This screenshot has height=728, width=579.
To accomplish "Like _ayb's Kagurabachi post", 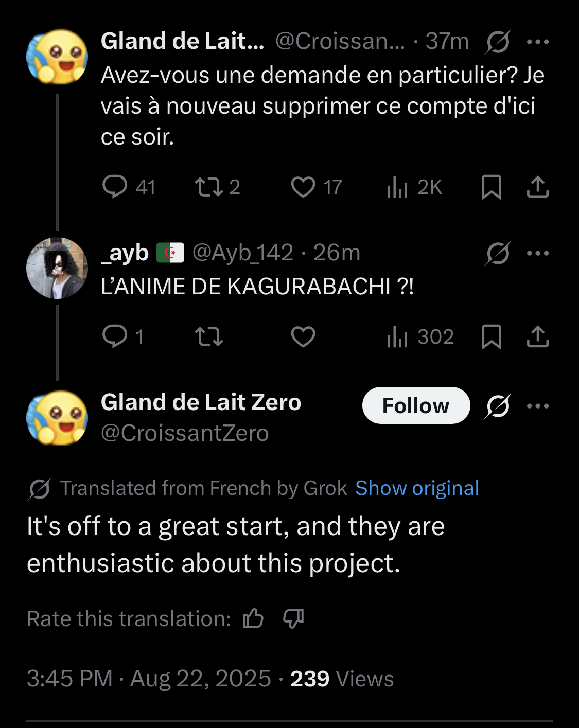I will click(303, 336).
